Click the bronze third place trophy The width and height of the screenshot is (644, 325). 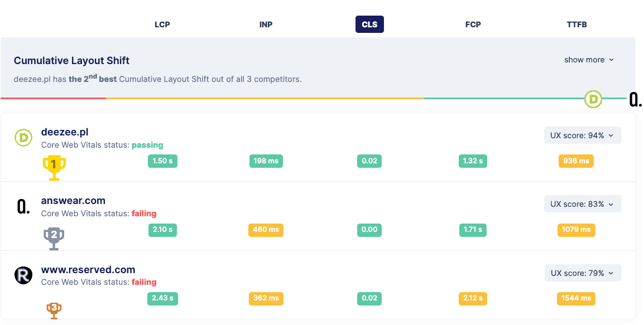54,309
